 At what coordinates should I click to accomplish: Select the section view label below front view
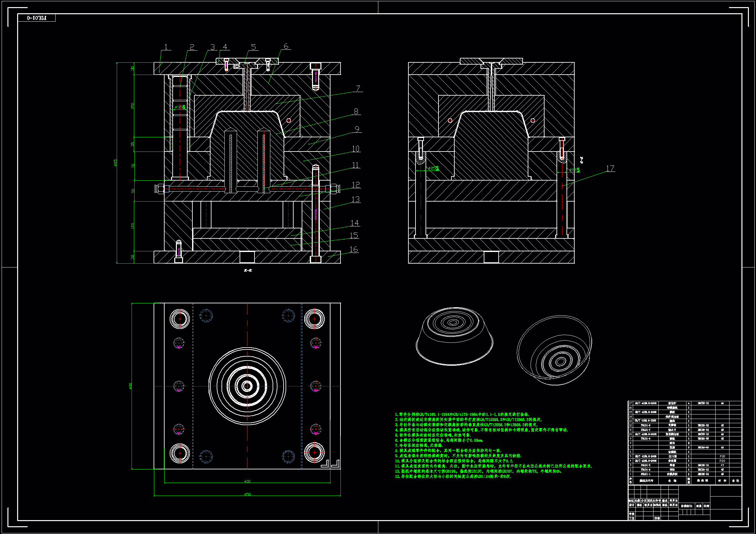[x=248, y=270]
